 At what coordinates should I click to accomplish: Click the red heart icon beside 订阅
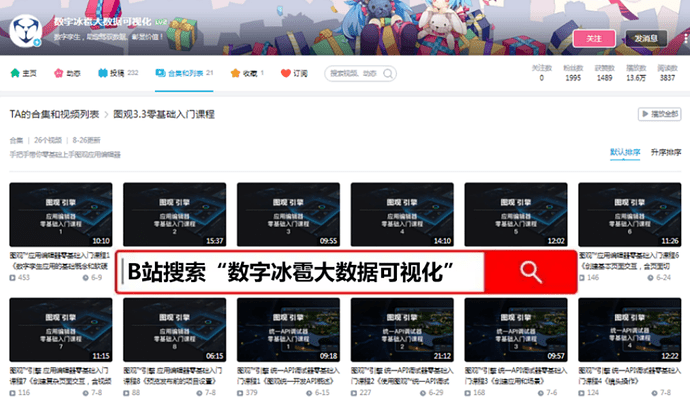286,73
